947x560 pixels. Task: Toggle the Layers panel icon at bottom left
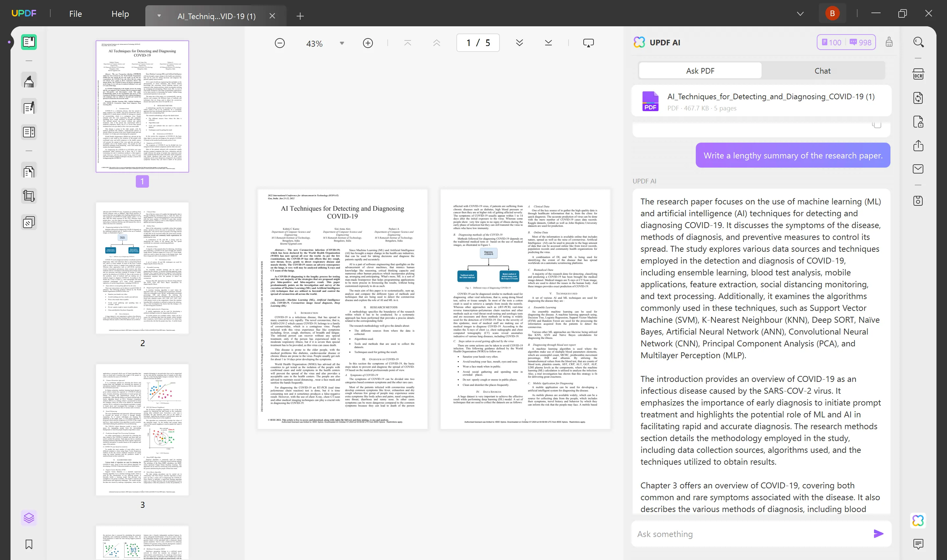(29, 517)
